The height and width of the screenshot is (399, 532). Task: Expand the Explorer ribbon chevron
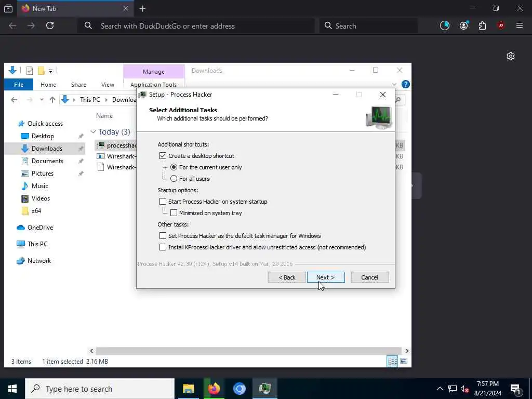tap(394, 85)
